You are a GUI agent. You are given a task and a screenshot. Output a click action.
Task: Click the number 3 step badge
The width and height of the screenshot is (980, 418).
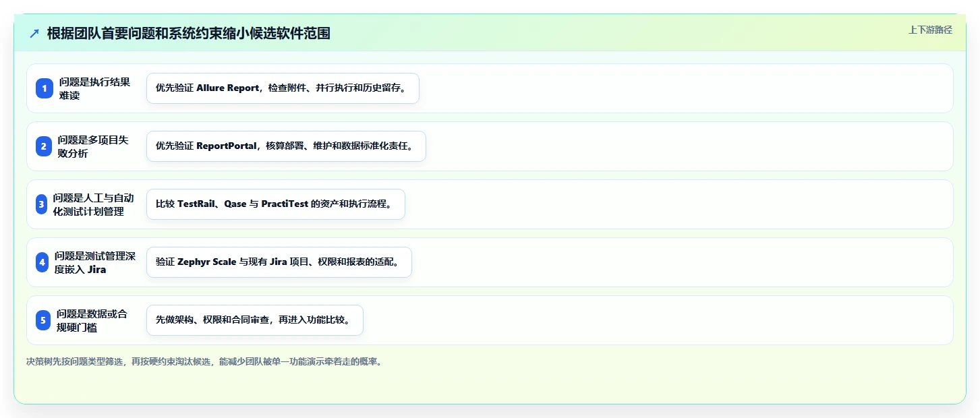pyautogui.click(x=41, y=204)
